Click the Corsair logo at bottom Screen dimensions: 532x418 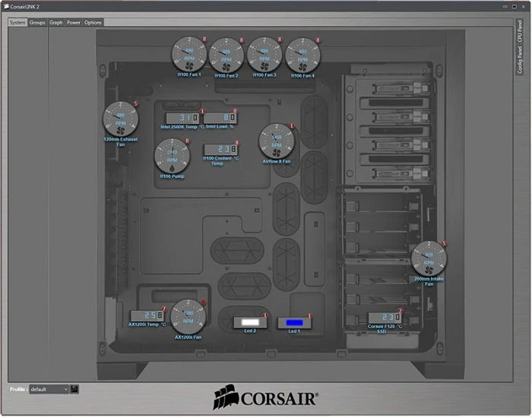coord(266,397)
